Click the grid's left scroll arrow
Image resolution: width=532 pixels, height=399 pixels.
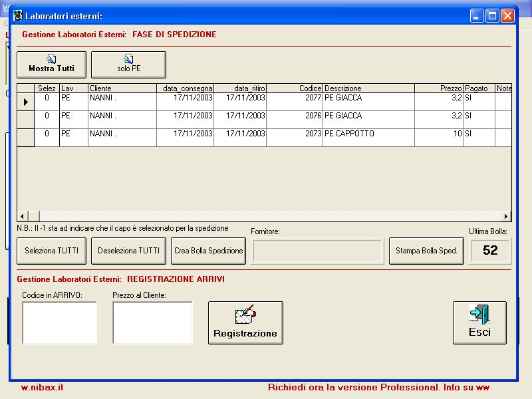23,216
